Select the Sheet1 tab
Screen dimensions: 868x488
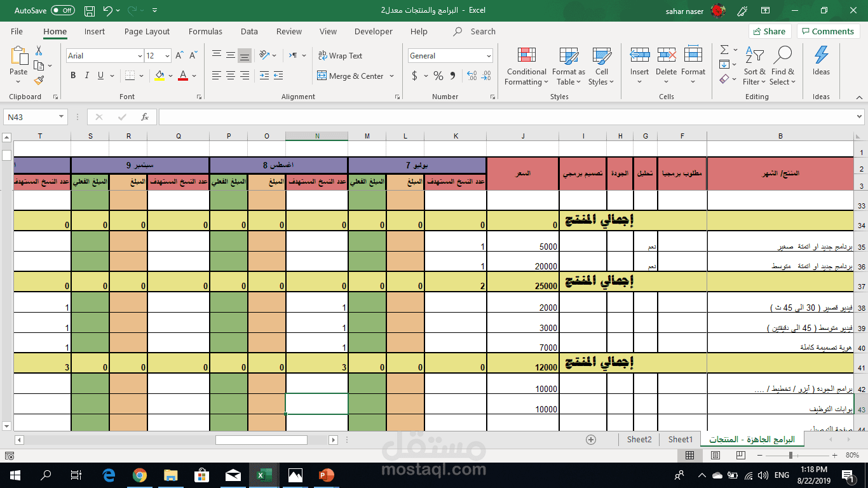pos(680,439)
